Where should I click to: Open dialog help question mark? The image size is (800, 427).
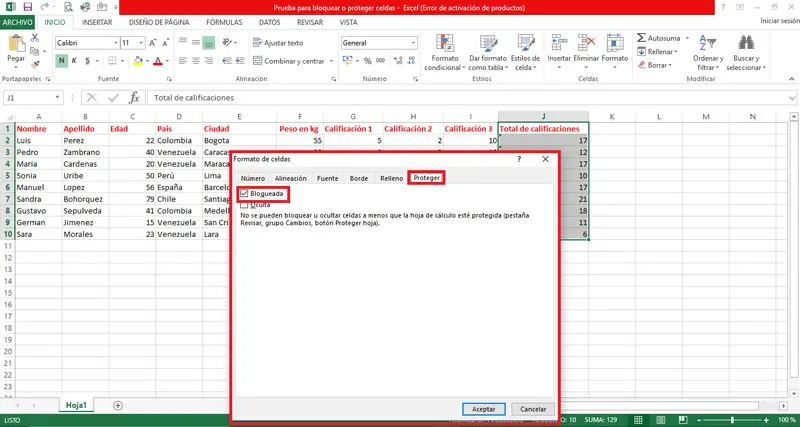coord(519,159)
